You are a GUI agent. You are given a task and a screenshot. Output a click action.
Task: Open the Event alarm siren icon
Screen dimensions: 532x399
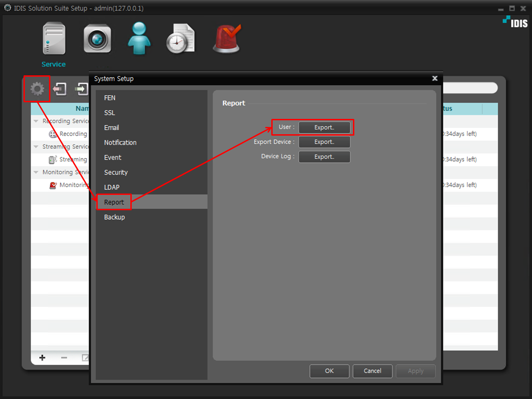point(227,39)
